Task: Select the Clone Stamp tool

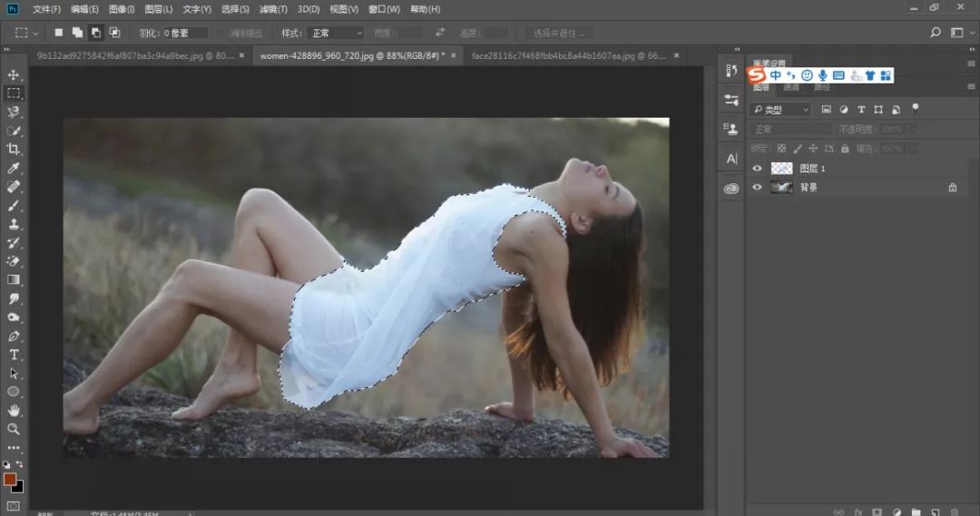Action: pos(13,224)
